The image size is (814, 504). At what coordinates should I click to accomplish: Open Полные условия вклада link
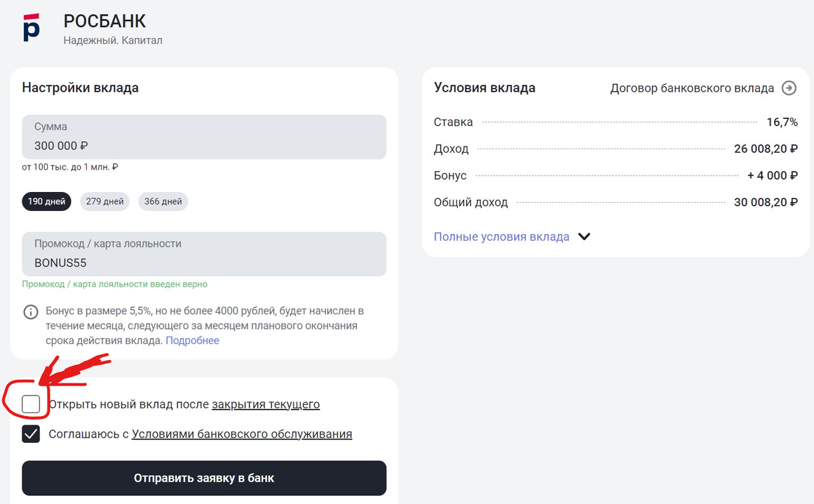[x=501, y=237]
